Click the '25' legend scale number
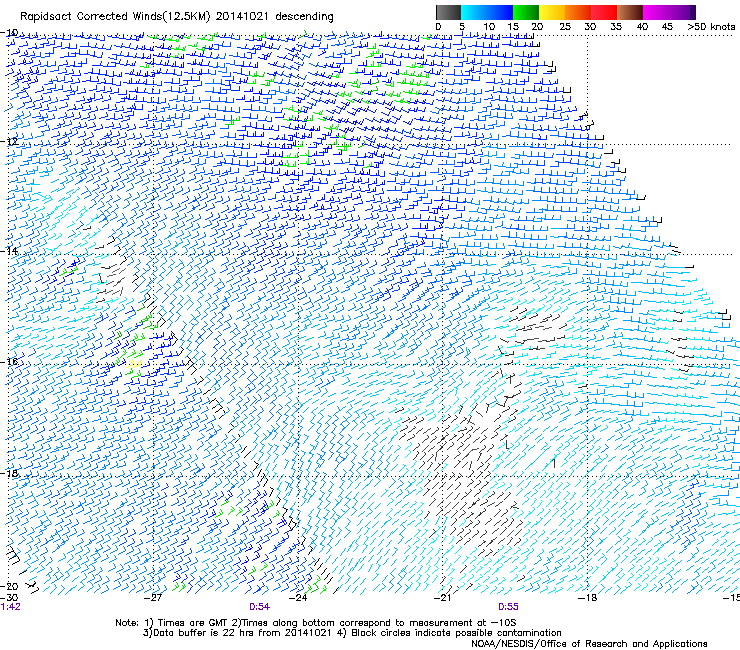Viewport: 740px width, 650px height. click(565, 27)
